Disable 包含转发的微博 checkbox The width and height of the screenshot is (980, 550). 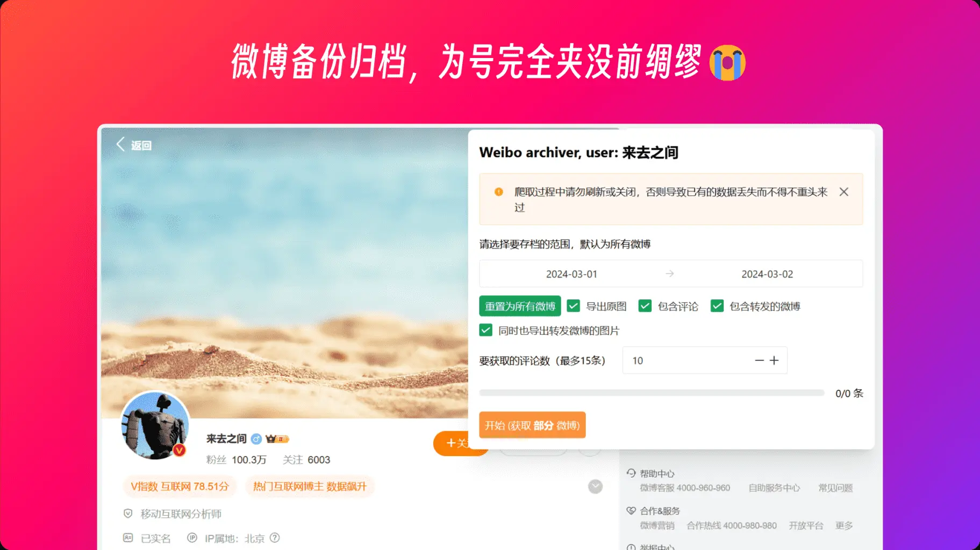[717, 306]
